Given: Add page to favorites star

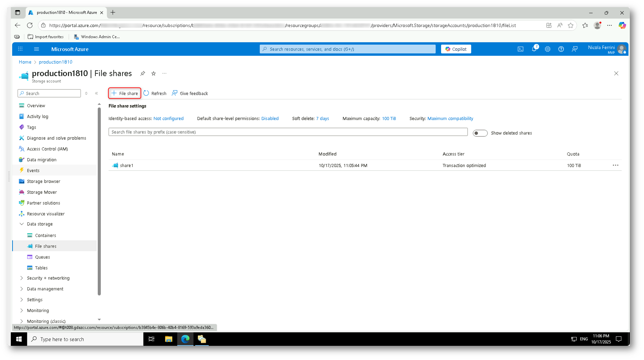Looking at the screenshot, I should tap(153, 73).
